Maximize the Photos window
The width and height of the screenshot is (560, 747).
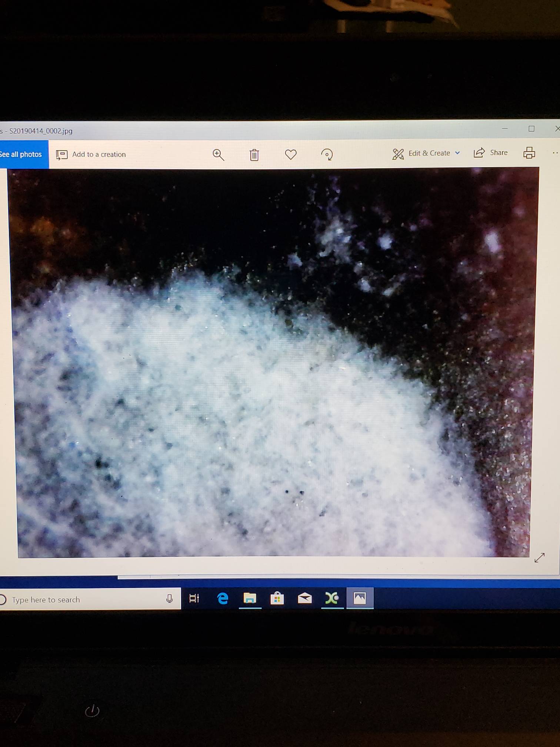531,129
